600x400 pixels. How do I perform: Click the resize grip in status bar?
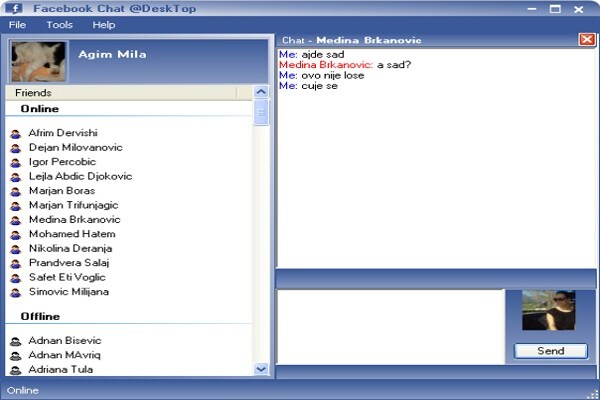point(594,394)
